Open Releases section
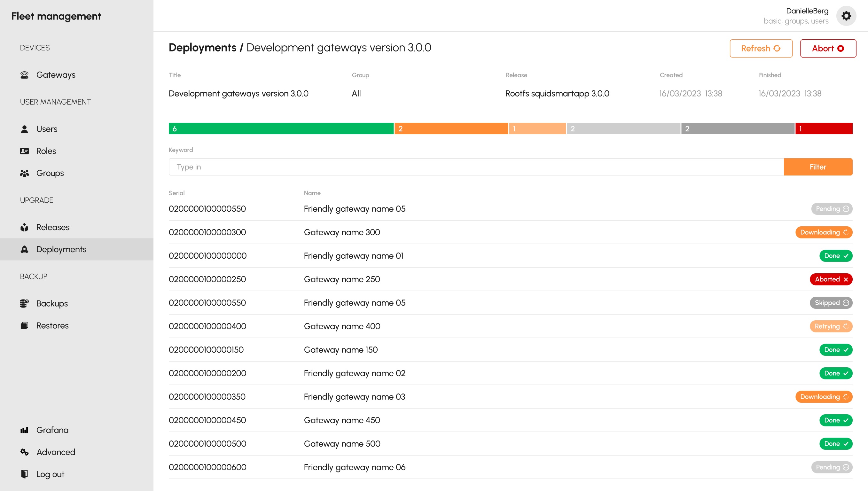This screenshot has width=868, height=491. [53, 227]
